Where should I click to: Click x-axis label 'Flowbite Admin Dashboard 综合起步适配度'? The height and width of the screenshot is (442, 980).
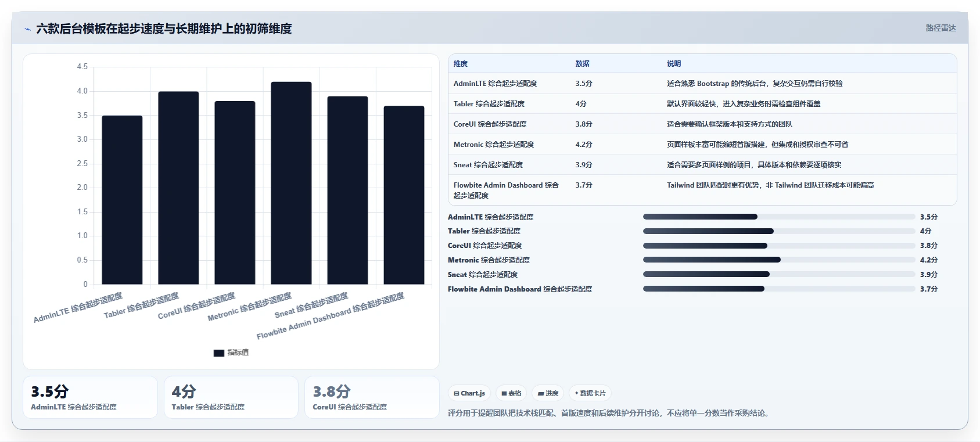[x=330, y=317]
